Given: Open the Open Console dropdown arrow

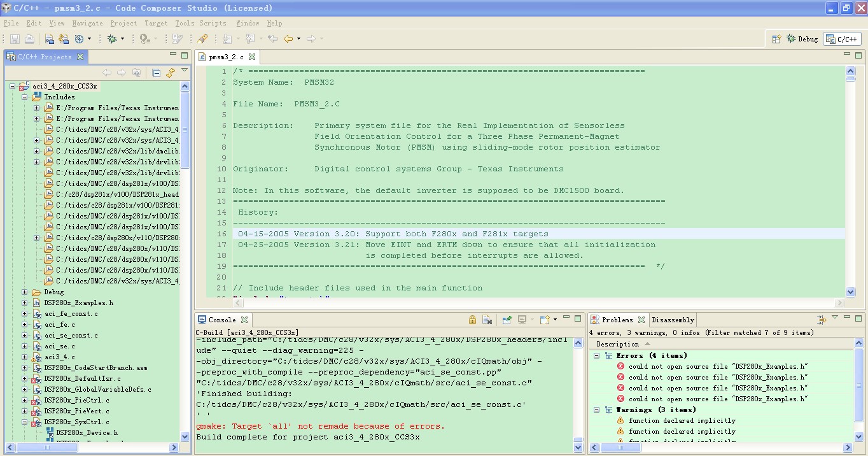Looking at the screenshot, I should point(555,320).
